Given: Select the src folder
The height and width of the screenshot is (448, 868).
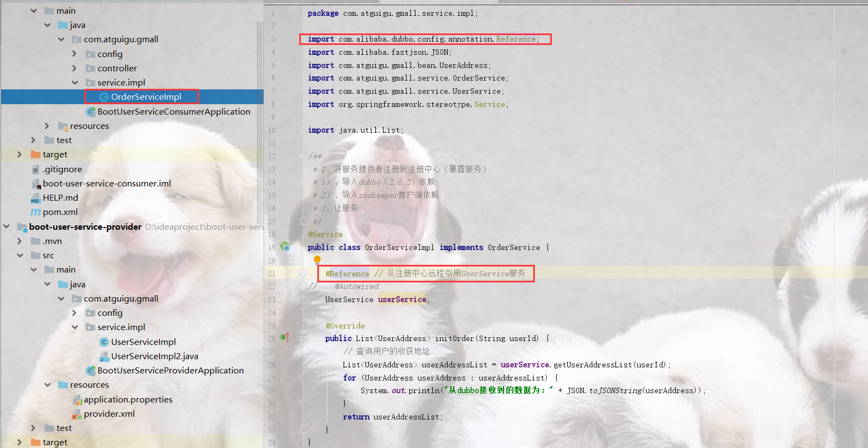Looking at the screenshot, I should tap(48, 256).
